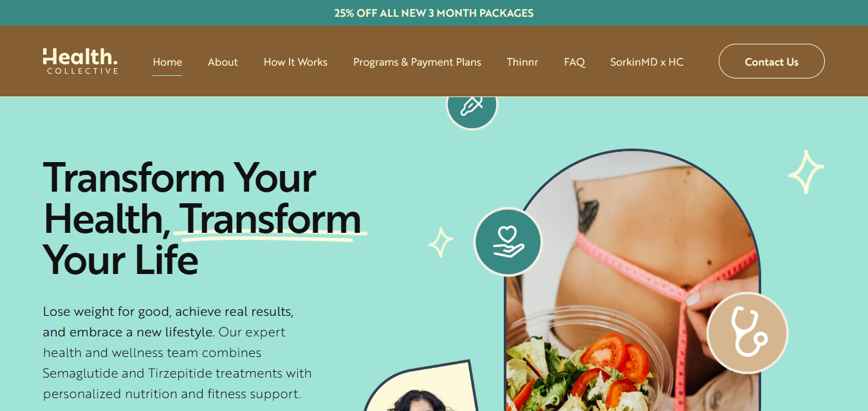The image size is (868, 411).
Task: Open Programs & Payment Plans
Action: [x=417, y=62]
